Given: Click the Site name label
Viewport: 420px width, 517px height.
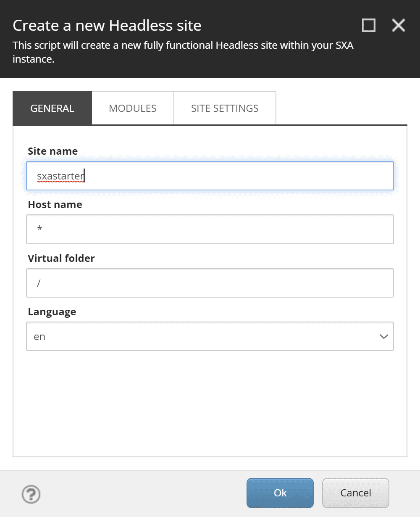Looking at the screenshot, I should 53,151.
